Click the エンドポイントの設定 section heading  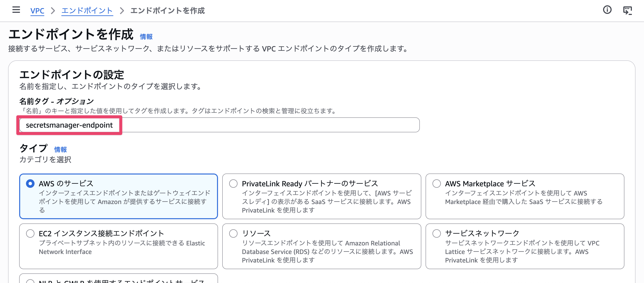click(72, 75)
